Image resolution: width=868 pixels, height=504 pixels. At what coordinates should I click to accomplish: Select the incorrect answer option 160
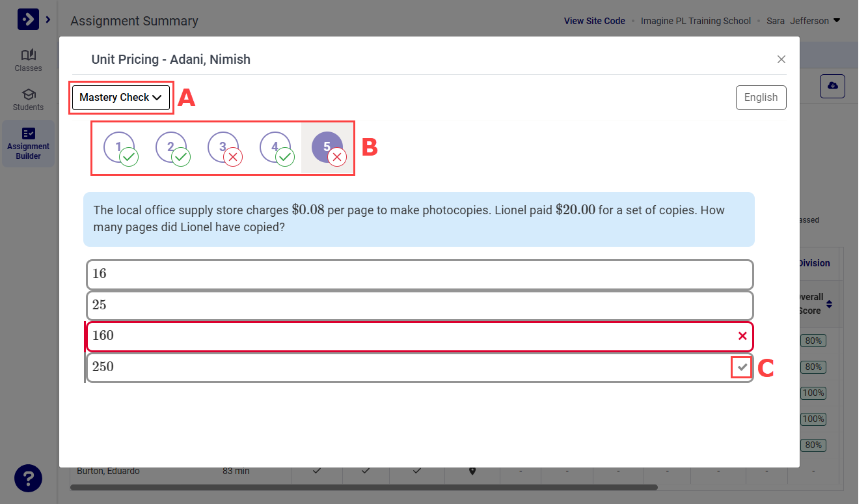420,336
